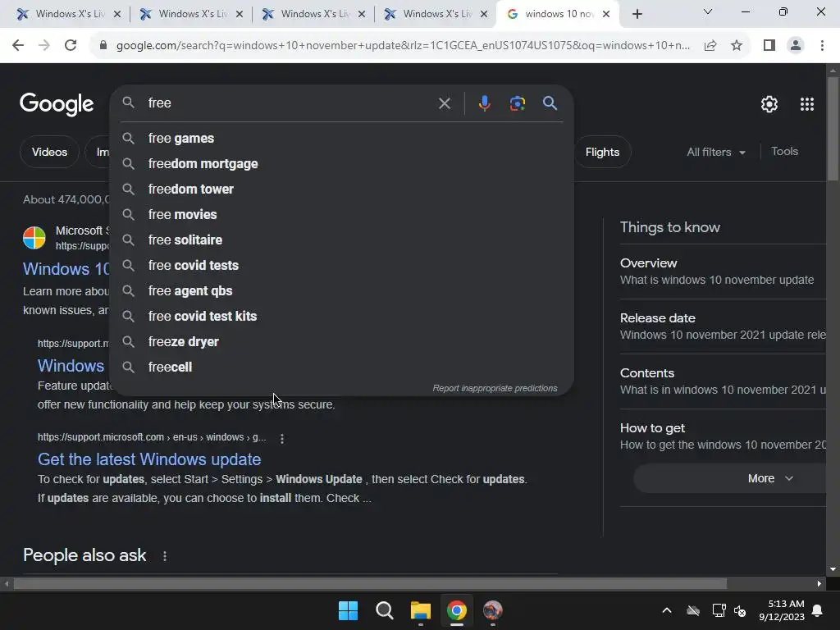Viewport: 840px width, 630px height.
Task: Open the network status tray icon
Action: [719, 610]
